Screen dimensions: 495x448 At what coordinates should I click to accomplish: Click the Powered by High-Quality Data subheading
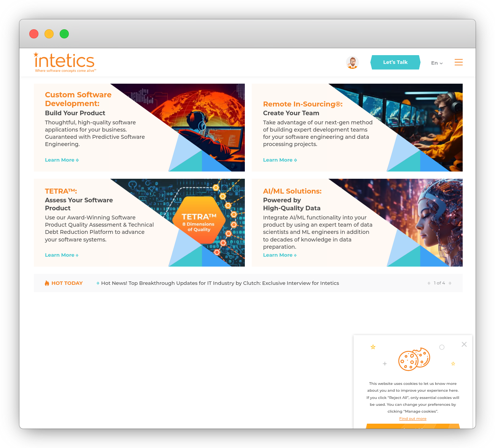pyautogui.click(x=292, y=204)
